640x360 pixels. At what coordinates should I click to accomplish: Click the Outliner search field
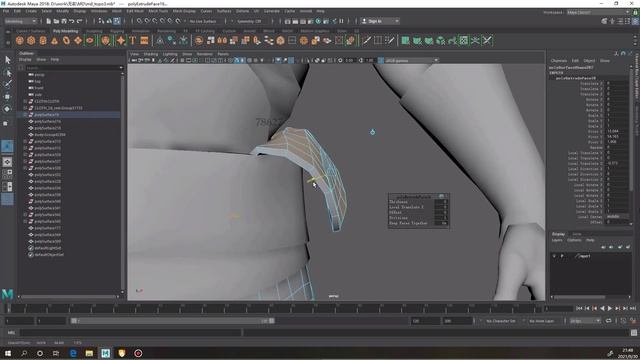(73, 68)
